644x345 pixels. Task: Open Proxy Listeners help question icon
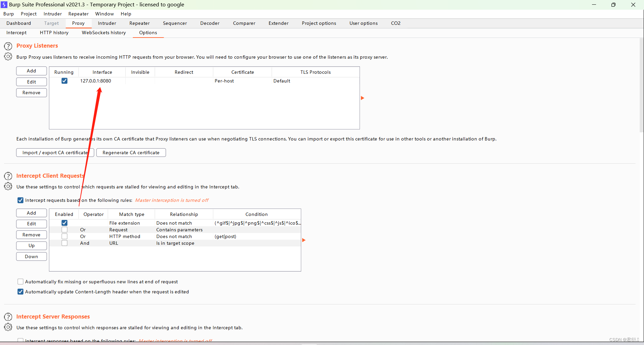(8, 46)
